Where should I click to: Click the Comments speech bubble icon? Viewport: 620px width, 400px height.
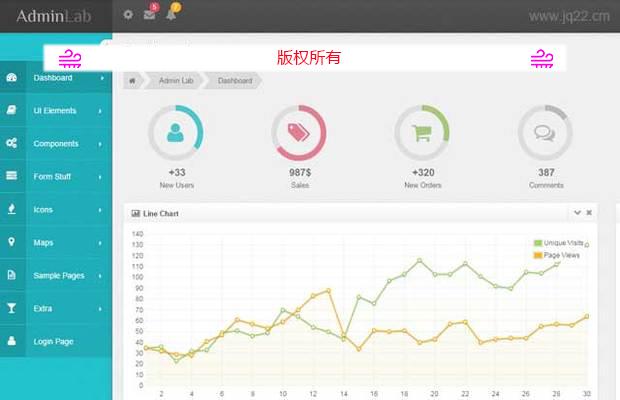pyautogui.click(x=545, y=133)
